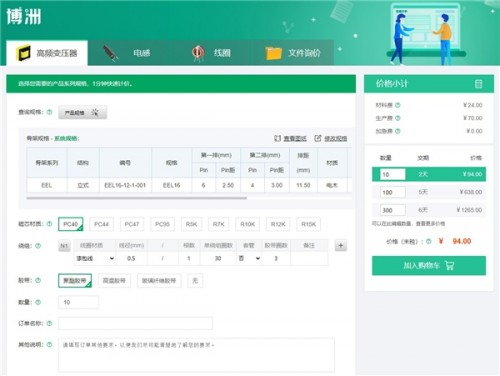Select PC95 core material
The image size is (500, 376).
pos(162,224)
